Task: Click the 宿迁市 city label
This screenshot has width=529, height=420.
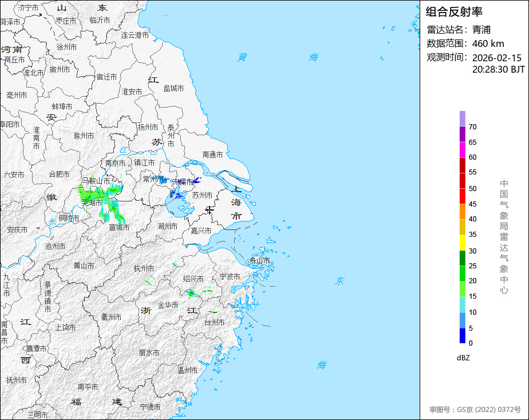Action: coord(106,77)
